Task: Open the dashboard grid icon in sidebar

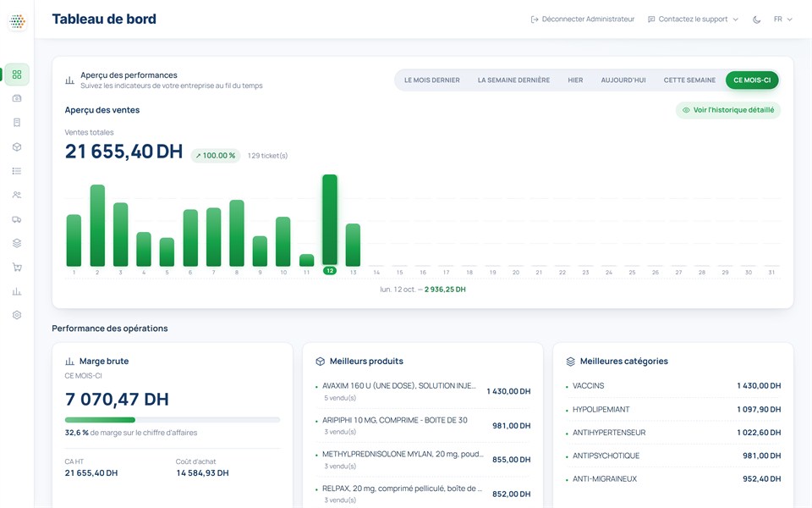Action: pos(17,75)
